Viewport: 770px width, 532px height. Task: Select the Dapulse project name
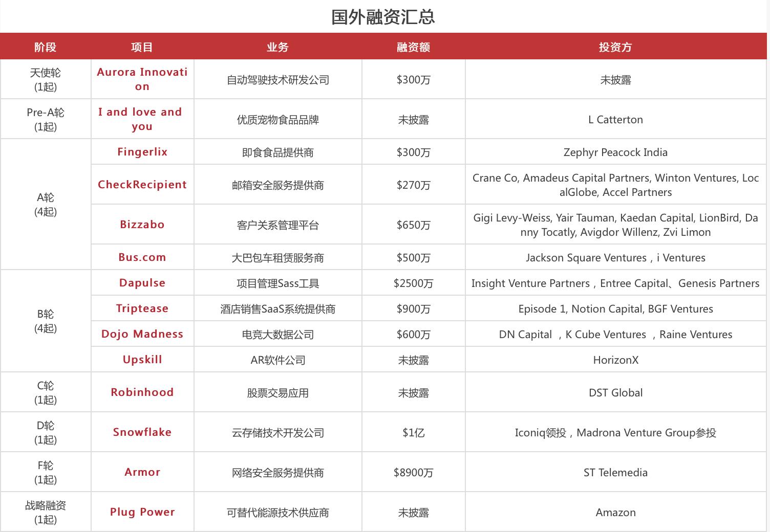click(142, 283)
